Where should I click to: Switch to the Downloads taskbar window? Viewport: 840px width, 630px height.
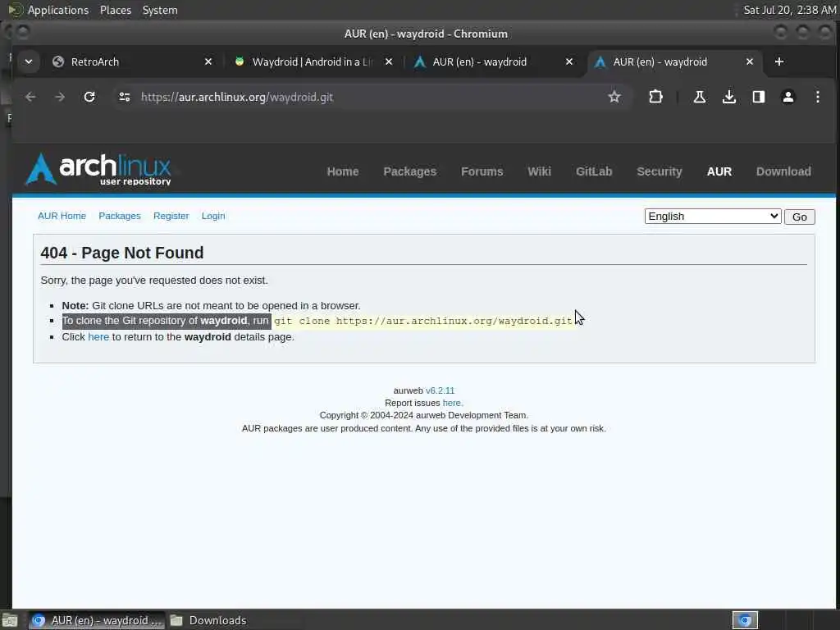[x=209, y=620]
